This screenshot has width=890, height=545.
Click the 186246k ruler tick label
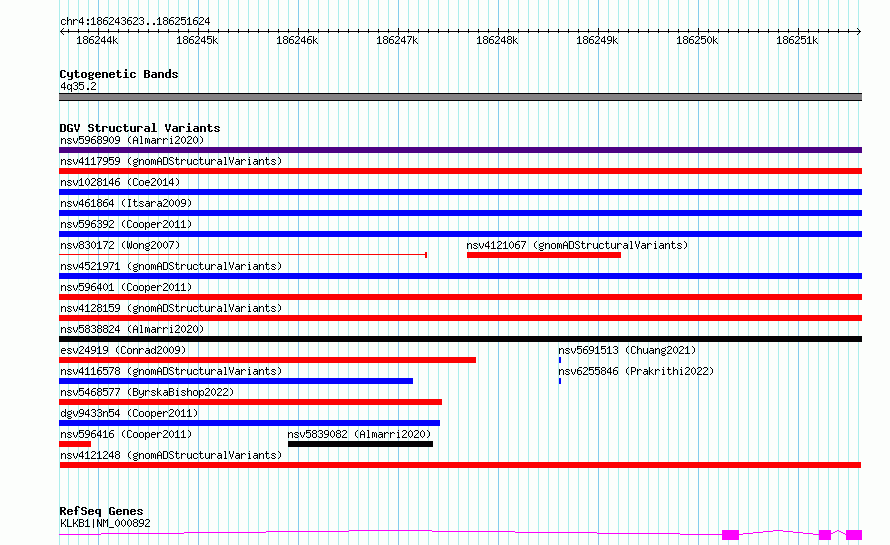pyautogui.click(x=297, y=40)
